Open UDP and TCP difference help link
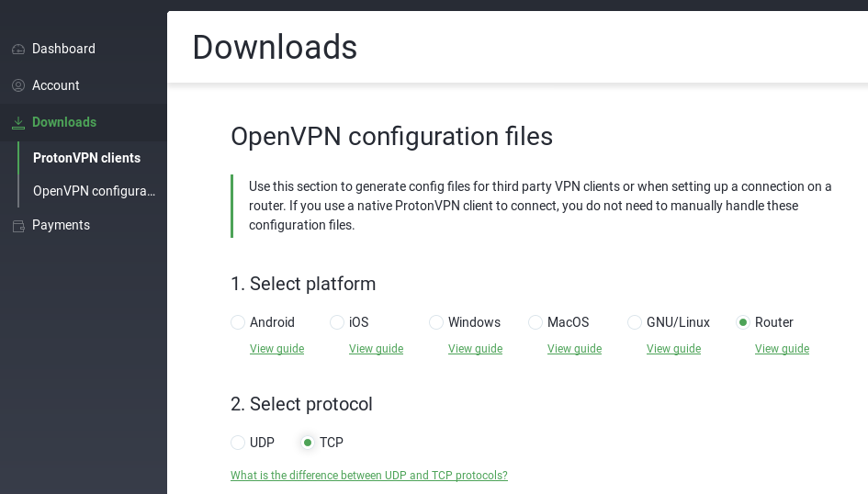The height and width of the screenshot is (494, 868). pyautogui.click(x=369, y=476)
